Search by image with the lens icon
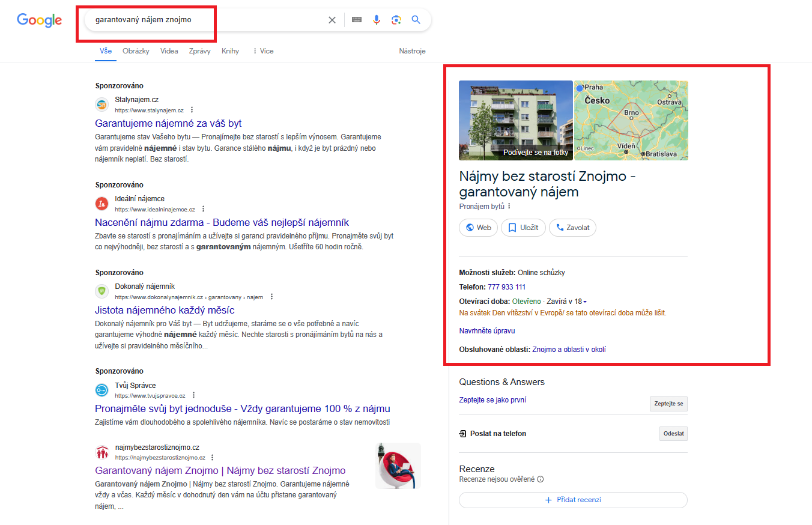The image size is (812, 525). click(x=396, y=20)
